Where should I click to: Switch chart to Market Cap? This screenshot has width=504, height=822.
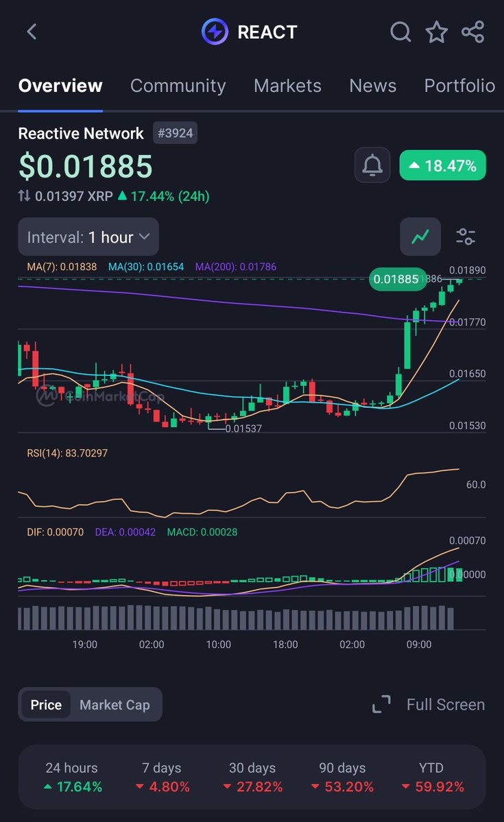[115, 705]
